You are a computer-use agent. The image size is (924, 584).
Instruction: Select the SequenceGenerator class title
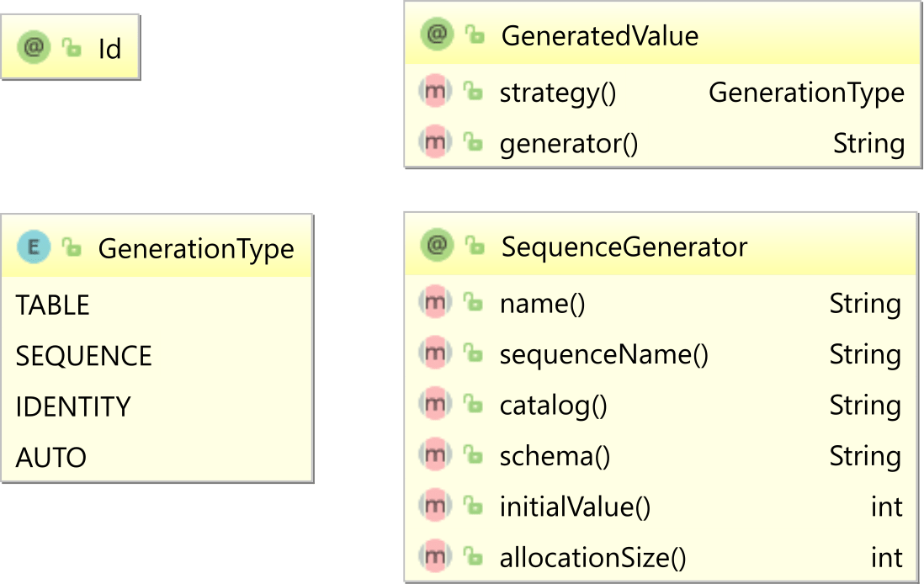(624, 247)
